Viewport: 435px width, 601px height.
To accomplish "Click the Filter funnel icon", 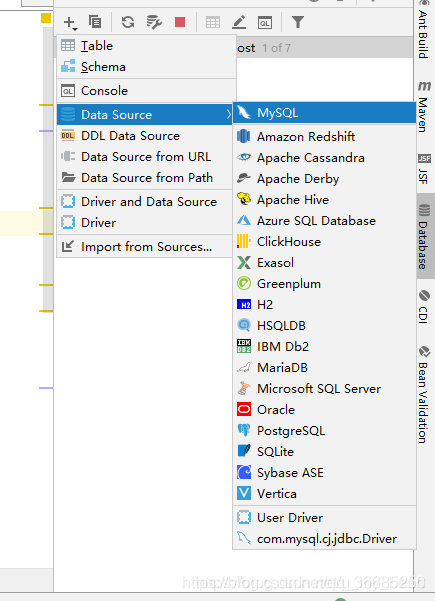I will coord(298,22).
